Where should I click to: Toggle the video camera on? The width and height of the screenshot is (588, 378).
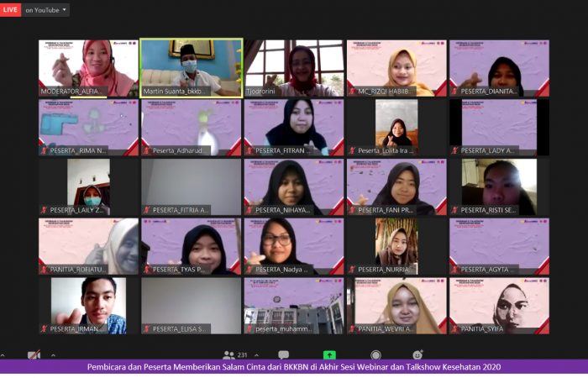[34, 355]
